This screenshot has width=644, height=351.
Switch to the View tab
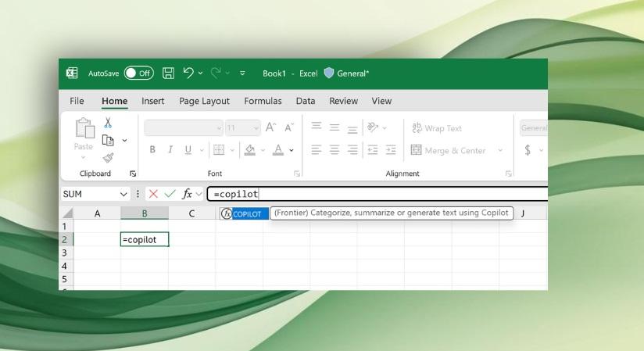[381, 101]
